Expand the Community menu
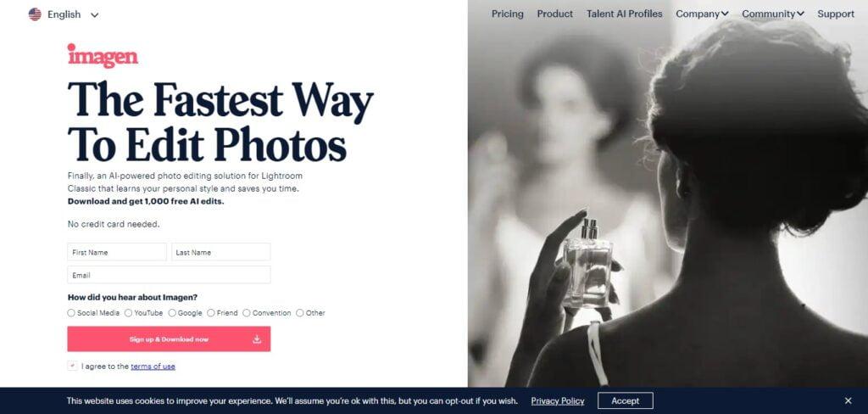The width and height of the screenshot is (868, 414). (773, 14)
